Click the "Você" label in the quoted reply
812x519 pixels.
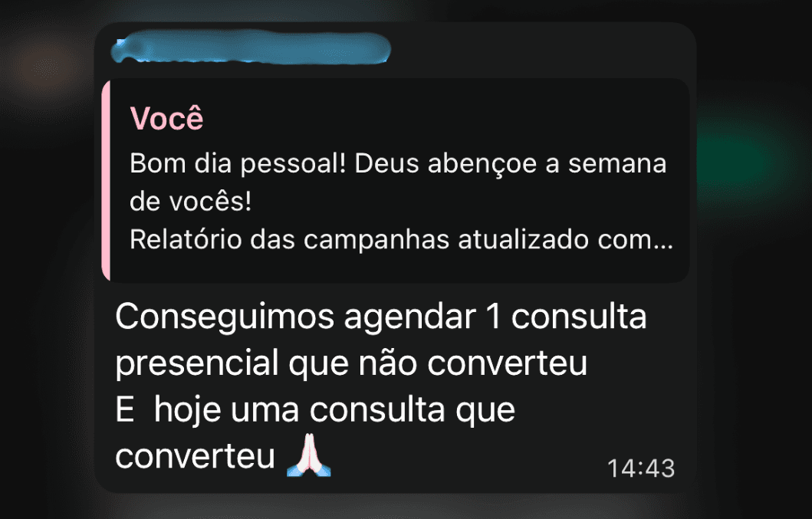click(166, 119)
